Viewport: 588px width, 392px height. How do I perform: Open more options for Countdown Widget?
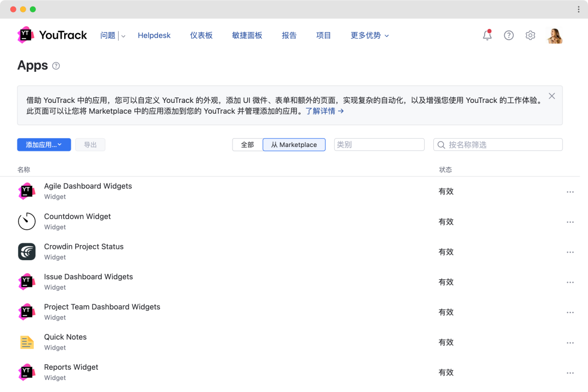pos(570,222)
